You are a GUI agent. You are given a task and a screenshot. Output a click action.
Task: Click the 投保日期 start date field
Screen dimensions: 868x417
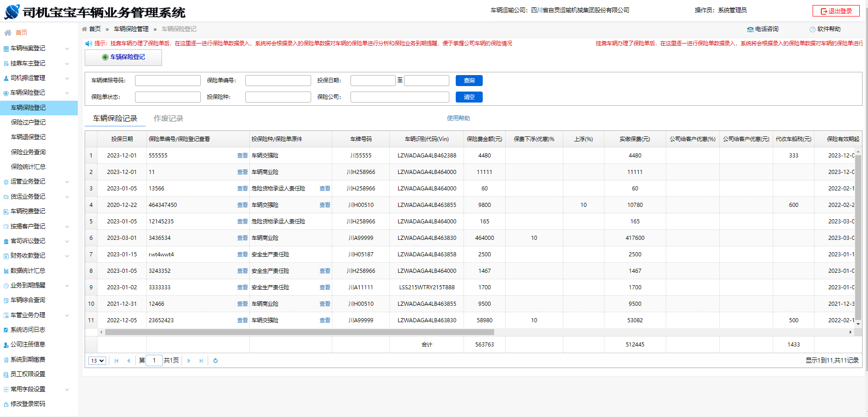373,81
